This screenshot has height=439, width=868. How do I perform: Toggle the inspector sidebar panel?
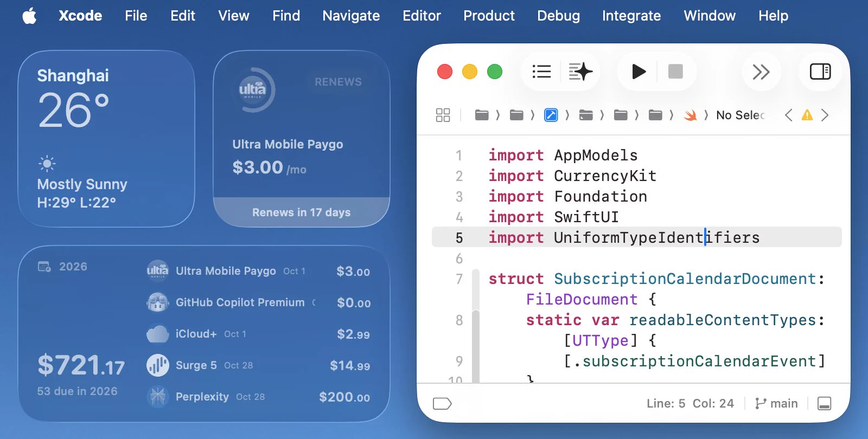coord(820,72)
